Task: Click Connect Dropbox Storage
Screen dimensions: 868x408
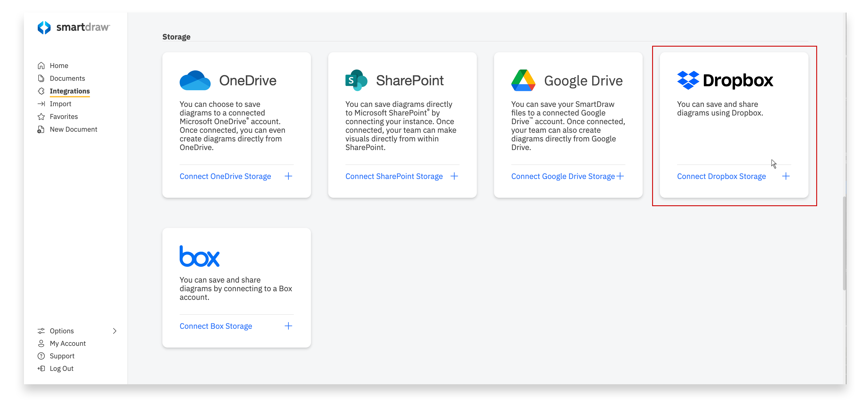Action: 721,176
